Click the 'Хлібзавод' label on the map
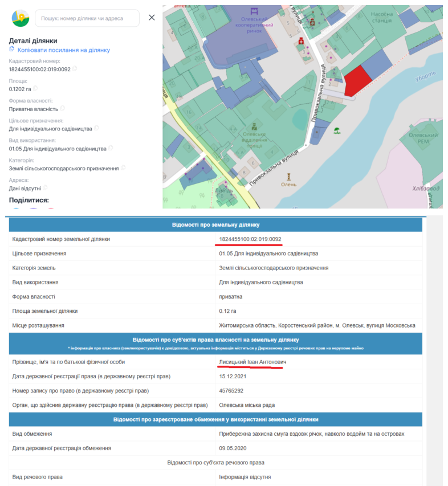Image resolution: width=448 pixels, height=486 pixels. pyautogui.click(x=426, y=189)
